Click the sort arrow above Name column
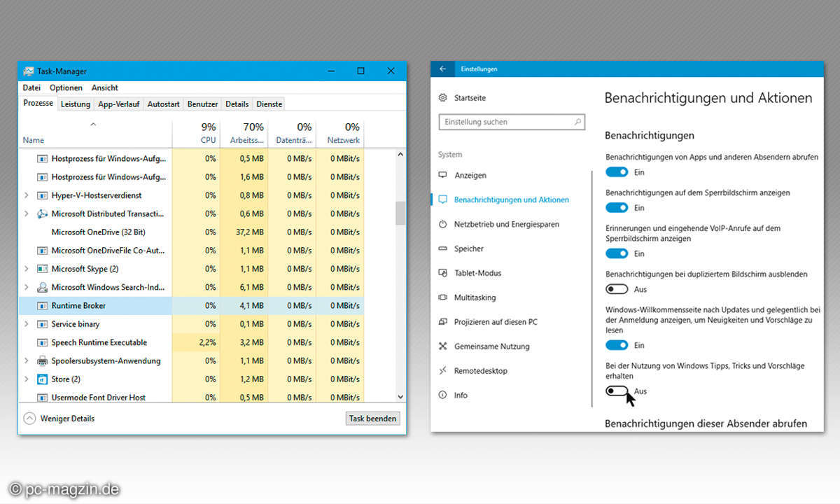The width and height of the screenshot is (840, 504). 94,125
